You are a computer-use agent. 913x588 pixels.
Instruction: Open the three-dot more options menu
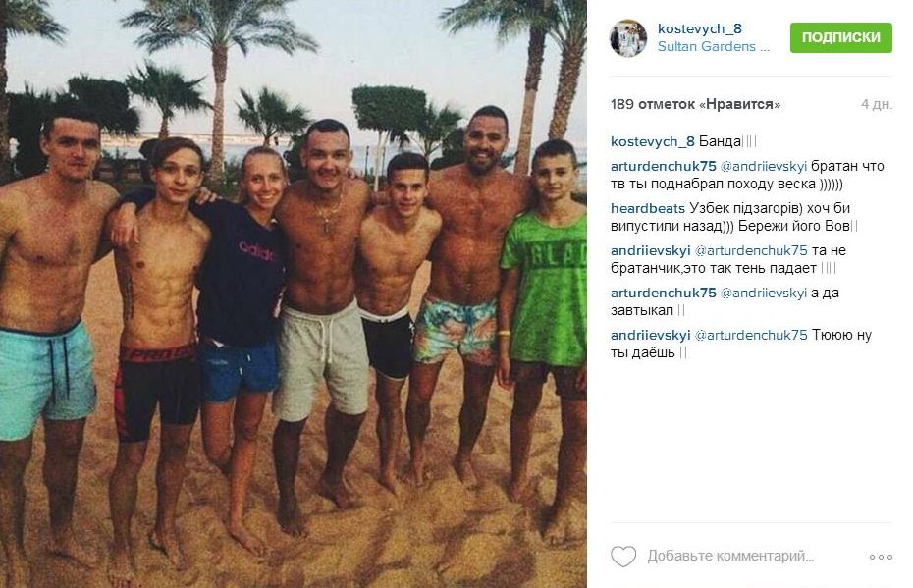pos(881,558)
